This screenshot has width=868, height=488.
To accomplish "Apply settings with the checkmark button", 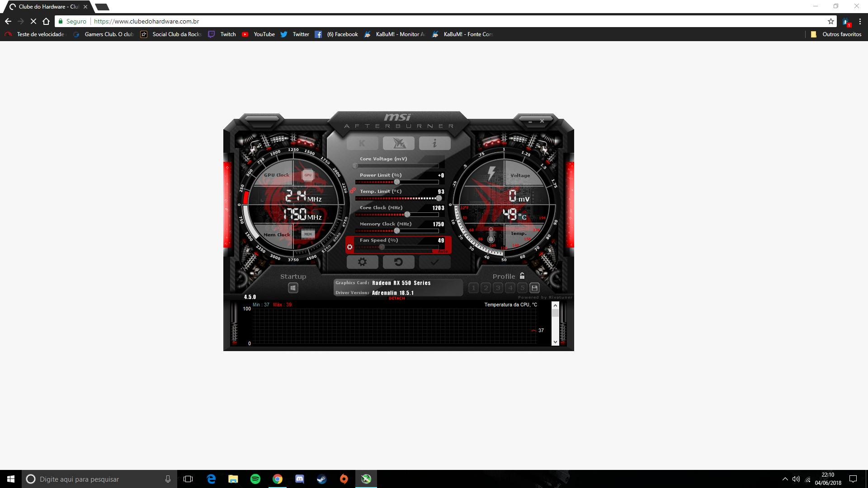I will click(x=434, y=262).
